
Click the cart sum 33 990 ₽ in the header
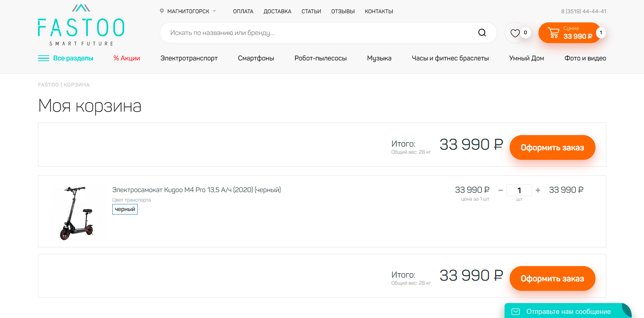[577, 36]
